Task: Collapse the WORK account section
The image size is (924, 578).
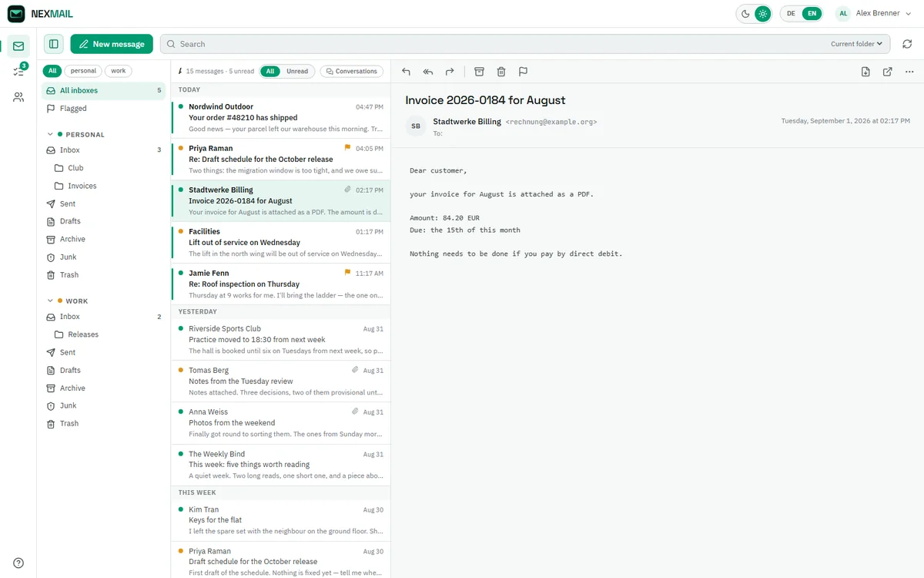Action: (x=50, y=301)
